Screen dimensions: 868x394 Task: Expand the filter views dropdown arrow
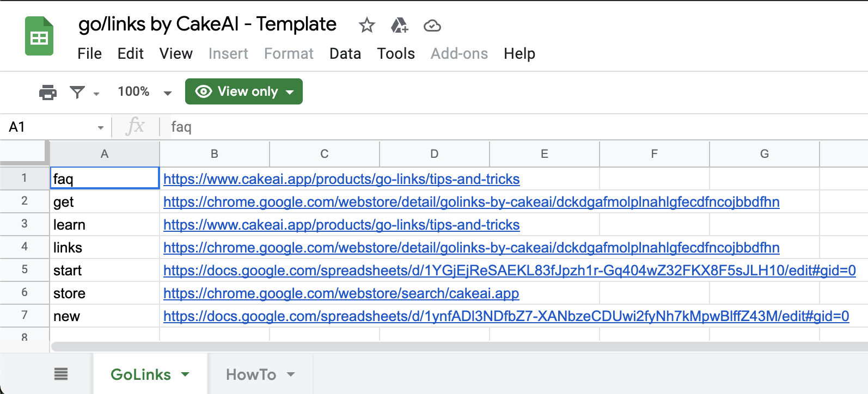(x=96, y=94)
